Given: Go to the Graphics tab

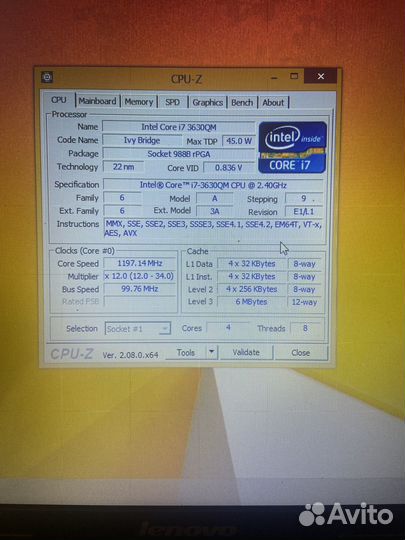Looking at the screenshot, I should click(208, 103).
